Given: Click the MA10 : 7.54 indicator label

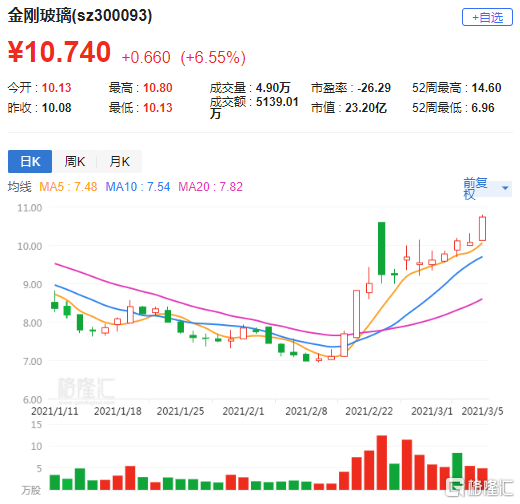Looking at the screenshot, I should [x=138, y=187].
